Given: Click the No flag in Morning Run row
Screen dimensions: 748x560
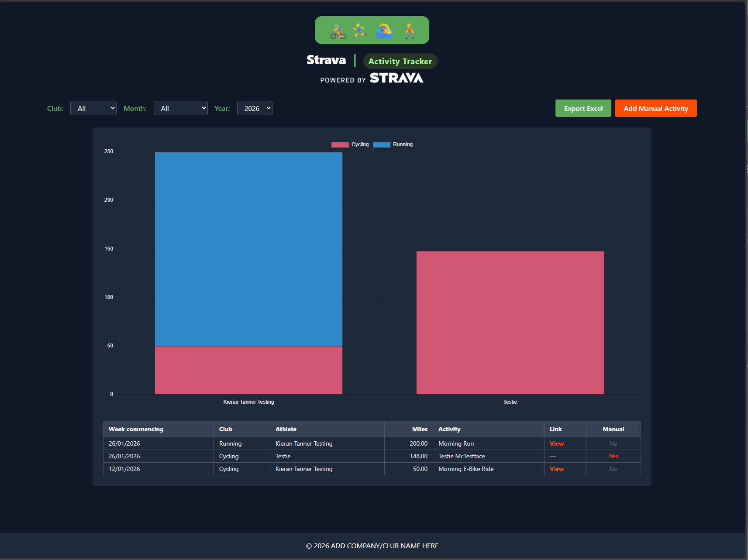Looking at the screenshot, I should click(614, 443).
